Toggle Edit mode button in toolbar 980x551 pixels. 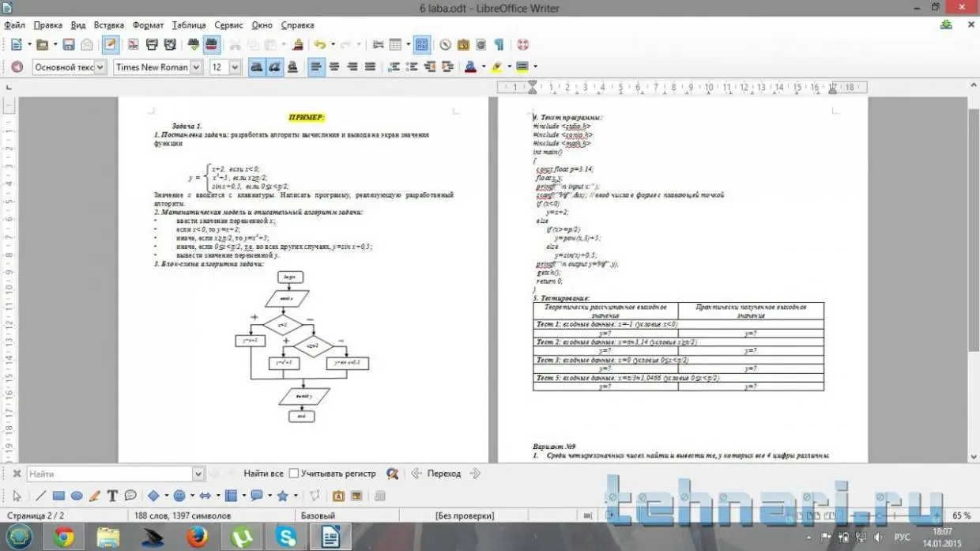tap(110, 45)
